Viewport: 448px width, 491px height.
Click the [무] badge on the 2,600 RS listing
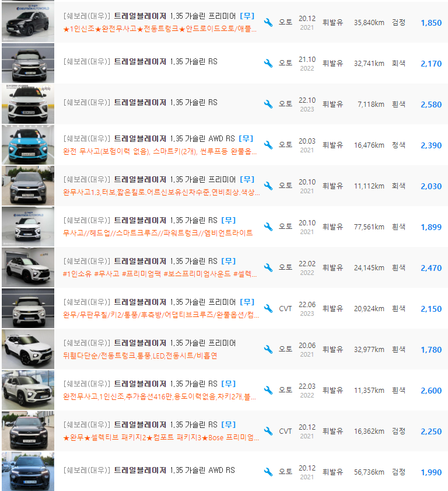(x=229, y=384)
